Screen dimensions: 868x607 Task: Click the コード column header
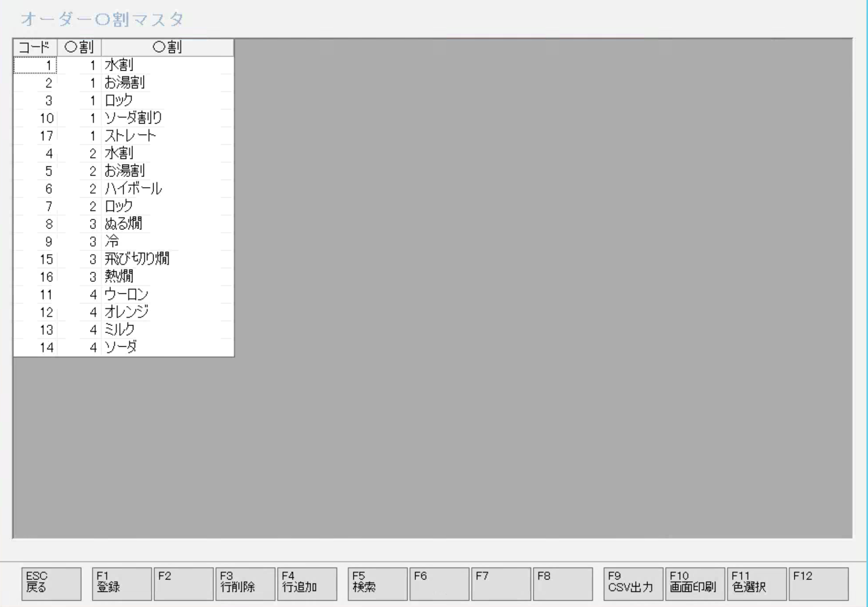pos(35,47)
